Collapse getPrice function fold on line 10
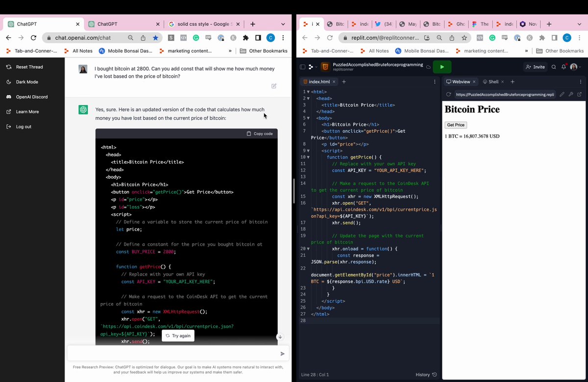 309,157
